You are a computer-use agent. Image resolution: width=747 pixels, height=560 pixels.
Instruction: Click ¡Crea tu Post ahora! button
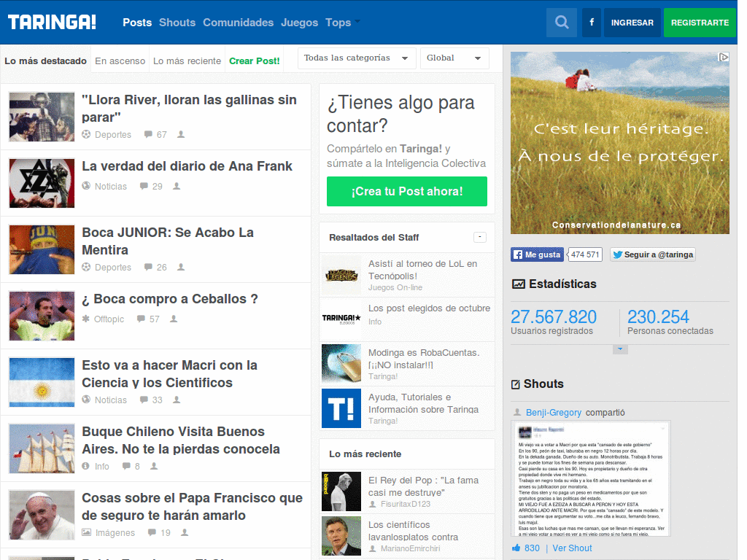(x=407, y=192)
